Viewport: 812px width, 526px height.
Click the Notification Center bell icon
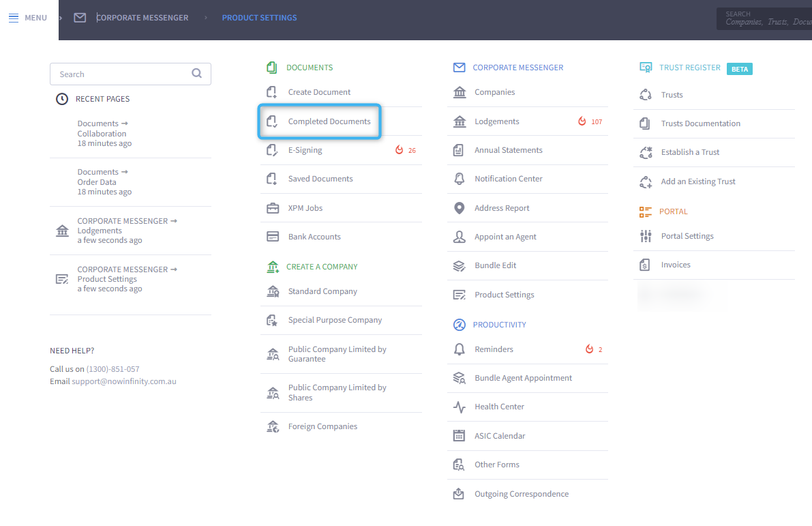(x=459, y=179)
